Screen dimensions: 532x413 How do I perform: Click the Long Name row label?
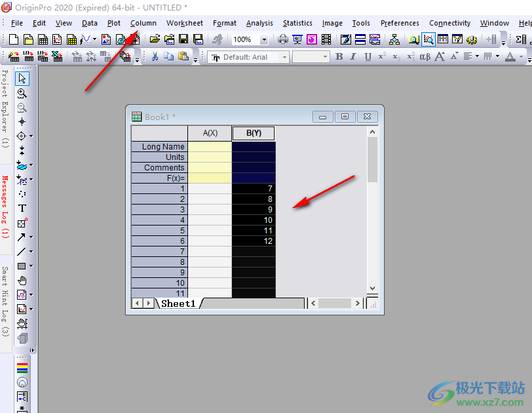click(159, 147)
